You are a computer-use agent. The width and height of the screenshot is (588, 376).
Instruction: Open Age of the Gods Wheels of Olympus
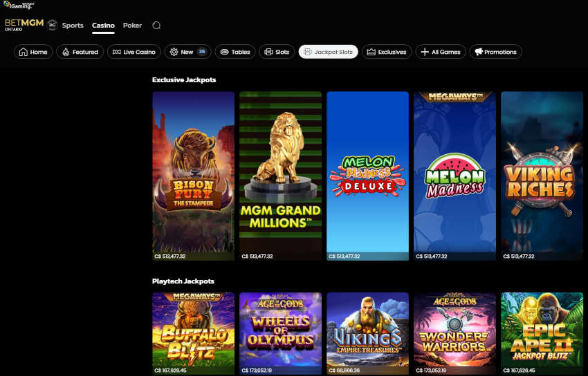pyautogui.click(x=280, y=334)
